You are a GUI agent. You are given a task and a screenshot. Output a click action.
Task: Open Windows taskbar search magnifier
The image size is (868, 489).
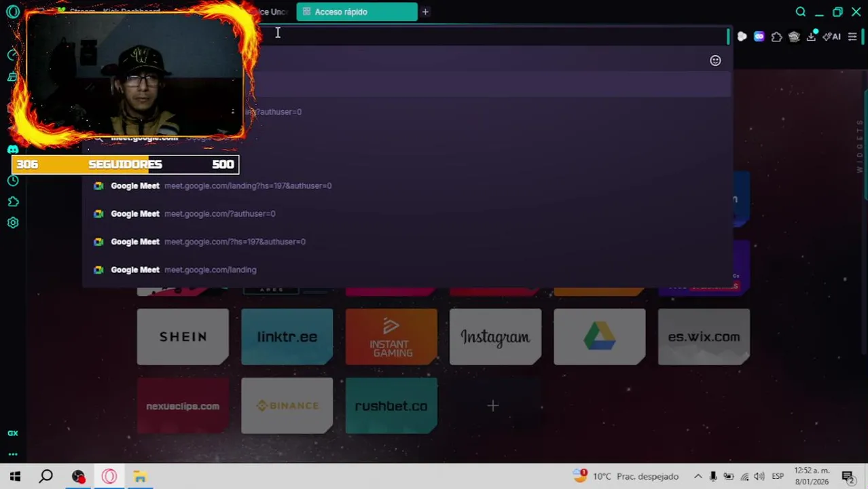coord(46,476)
